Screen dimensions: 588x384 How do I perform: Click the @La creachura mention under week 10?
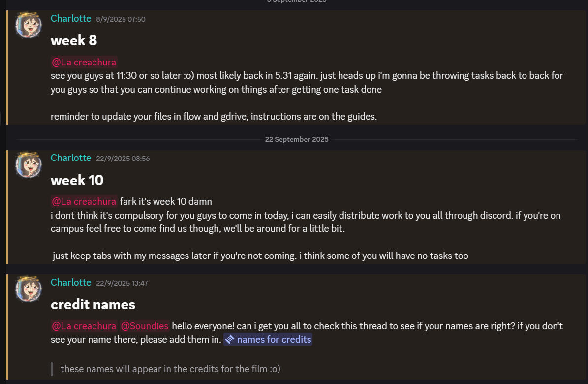[84, 202]
